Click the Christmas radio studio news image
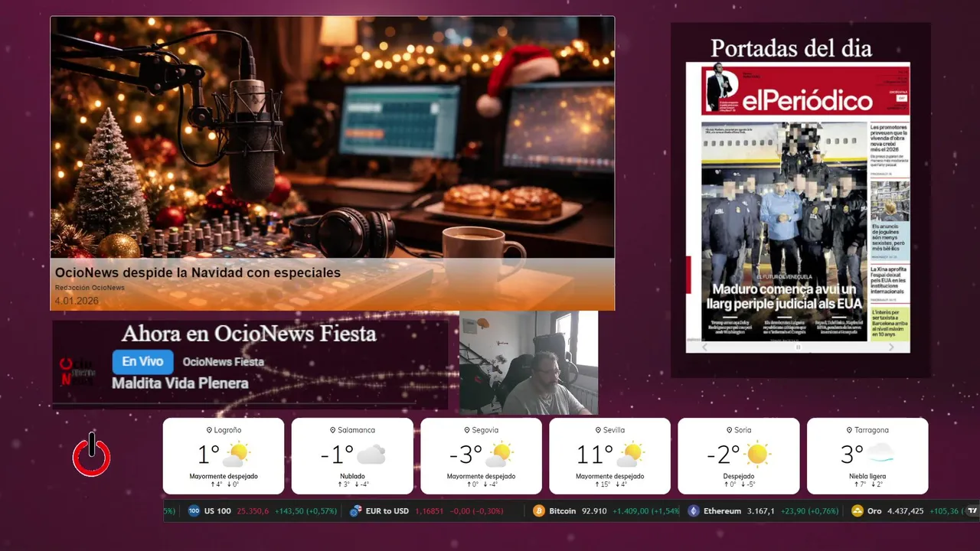The height and width of the screenshot is (551, 980). (x=332, y=164)
